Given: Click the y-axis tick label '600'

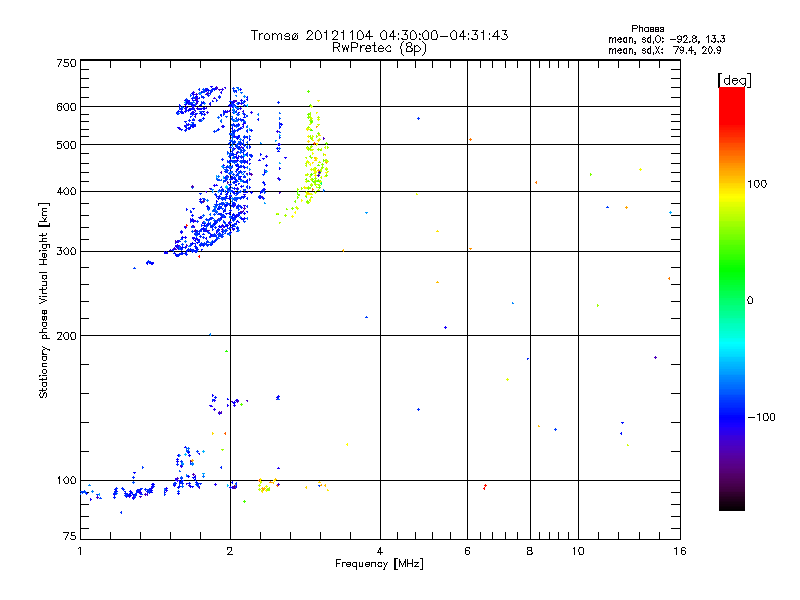Looking at the screenshot, I should (x=66, y=107).
